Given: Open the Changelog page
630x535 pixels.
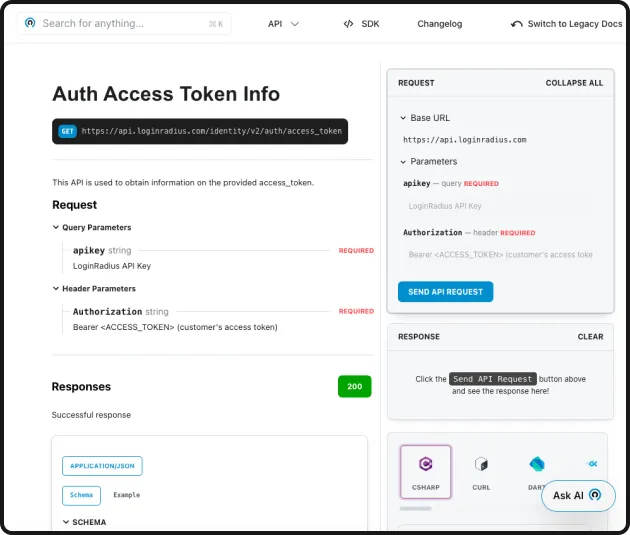Looking at the screenshot, I should pyautogui.click(x=440, y=24).
